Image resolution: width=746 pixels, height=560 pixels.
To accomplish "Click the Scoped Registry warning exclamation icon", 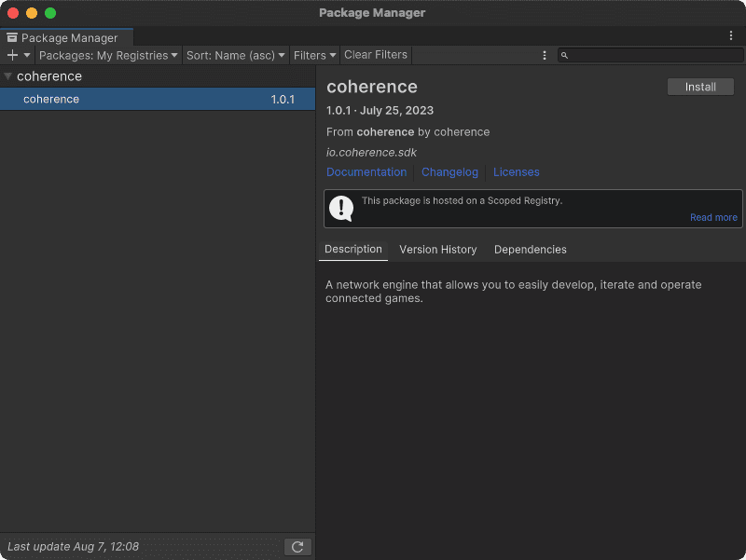I will 341,209.
